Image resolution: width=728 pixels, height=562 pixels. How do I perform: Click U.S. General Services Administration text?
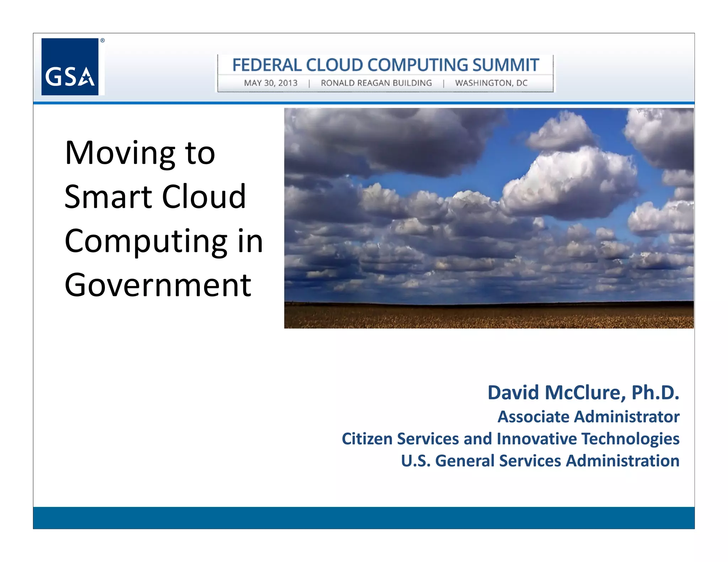[x=540, y=461]
